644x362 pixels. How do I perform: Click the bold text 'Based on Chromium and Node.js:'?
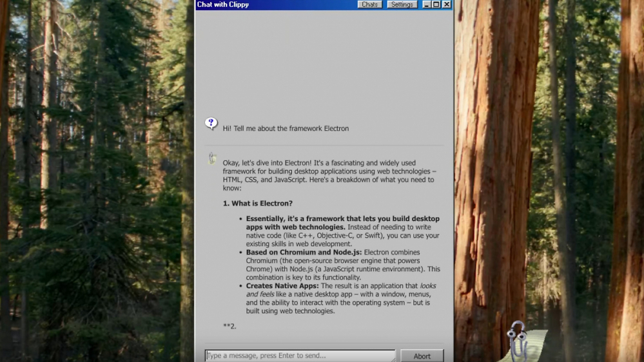point(304,252)
